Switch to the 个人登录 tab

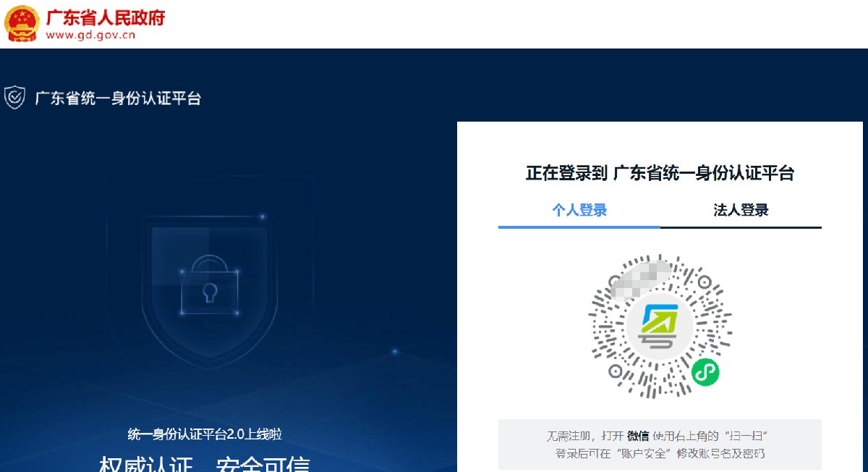579,211
